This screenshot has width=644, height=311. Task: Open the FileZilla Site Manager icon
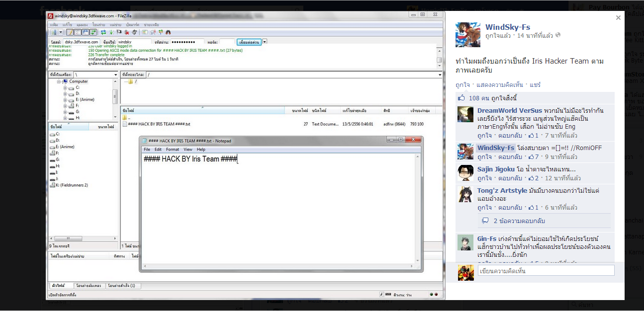point(53,32)
